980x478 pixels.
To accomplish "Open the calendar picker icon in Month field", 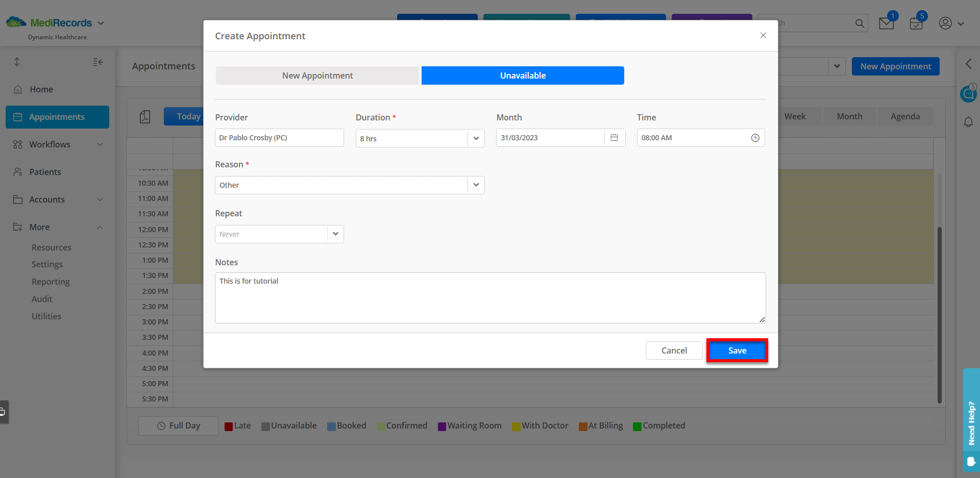I will [615, 138].
